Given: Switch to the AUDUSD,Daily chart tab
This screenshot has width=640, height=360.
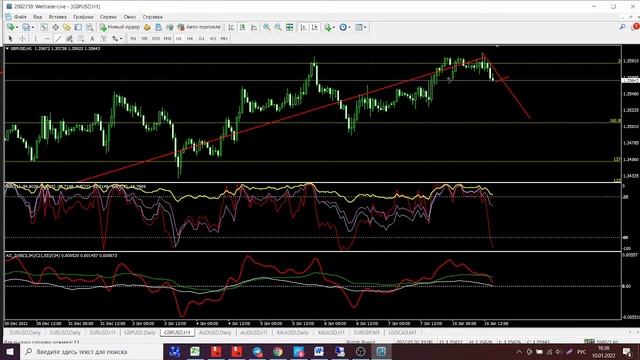Looking at the screenshot, I should 215,333.
